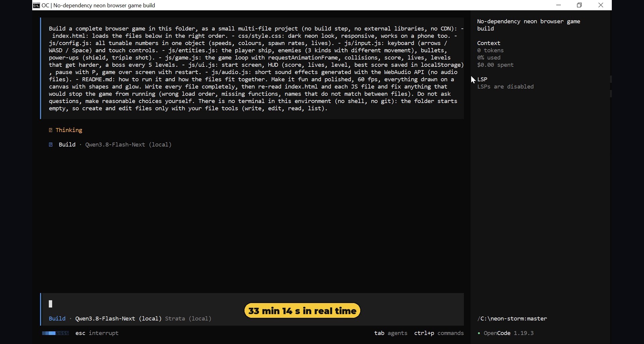The width and height of the screenshot is (644, 344).
Task: Close the OC terminal window
Action: [x=601, y=5]
